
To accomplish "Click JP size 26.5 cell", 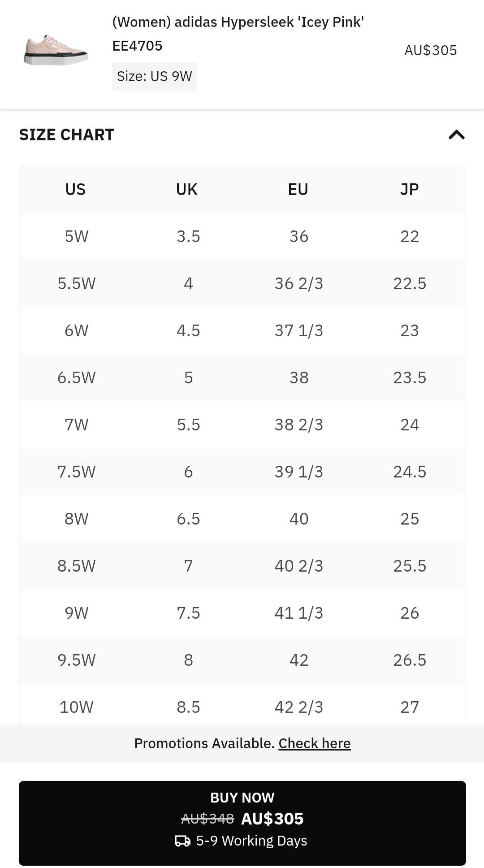I will click(x=410, y=660).
